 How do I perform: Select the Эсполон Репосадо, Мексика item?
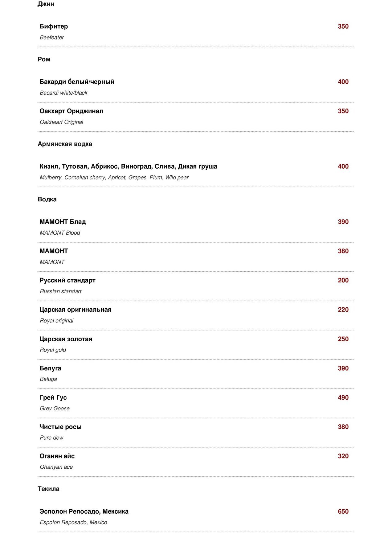[x=84, y=512]
